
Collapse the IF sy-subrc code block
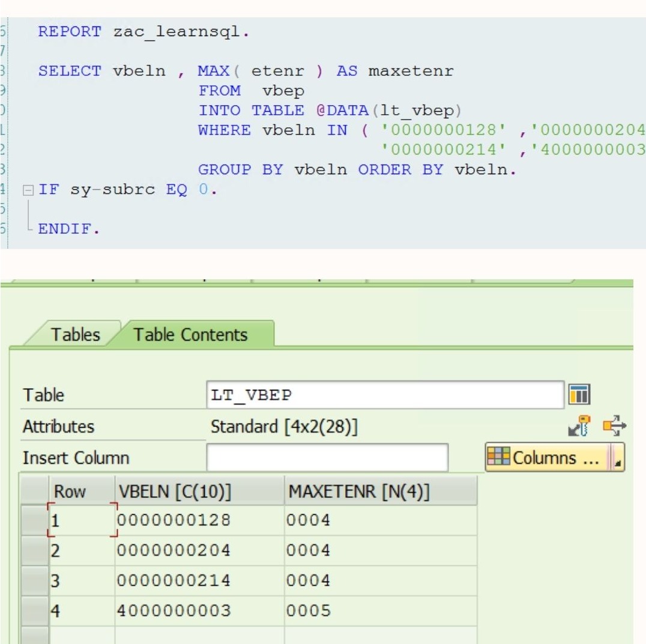click(25, 191)
